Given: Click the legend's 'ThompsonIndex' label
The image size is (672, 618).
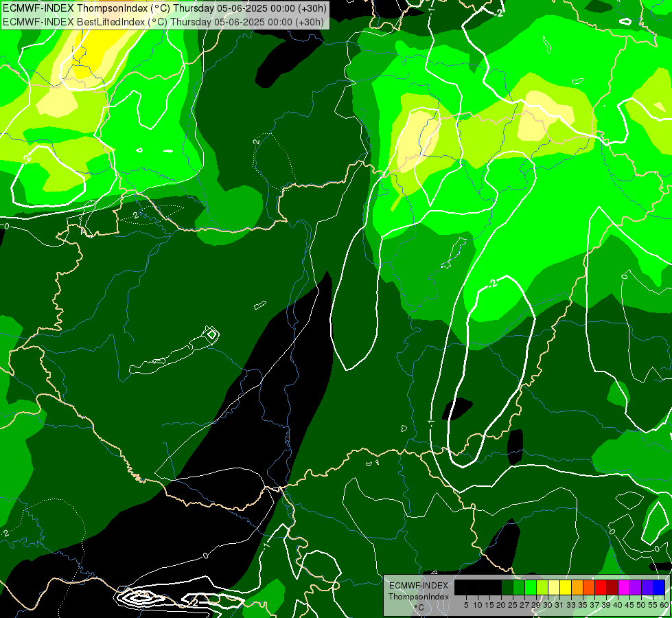Looking at the screenshot, I should [419, 597].
